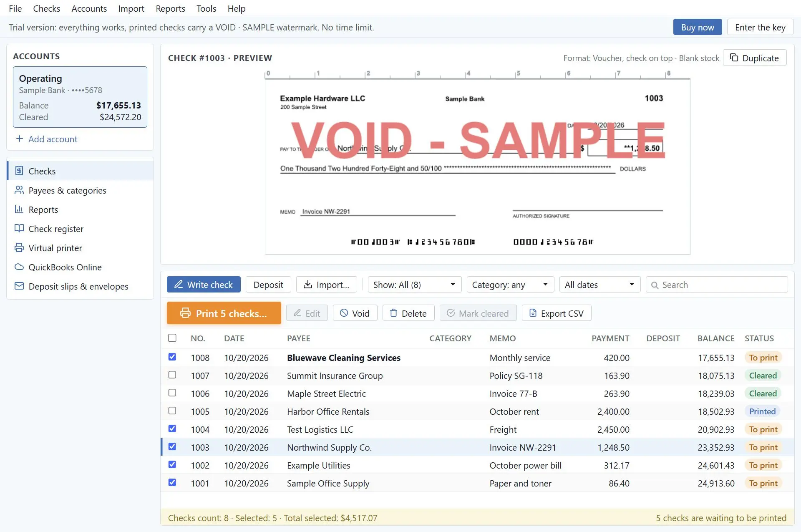Screen dimensions: 801x532
Task: Click pencil icon on Write check
Action: pos(179,284)
